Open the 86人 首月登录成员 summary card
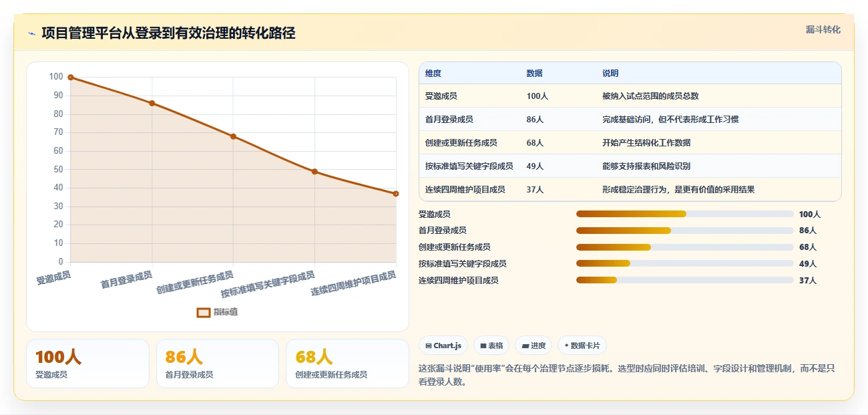 pyautogui.click(x=218, y=364)
